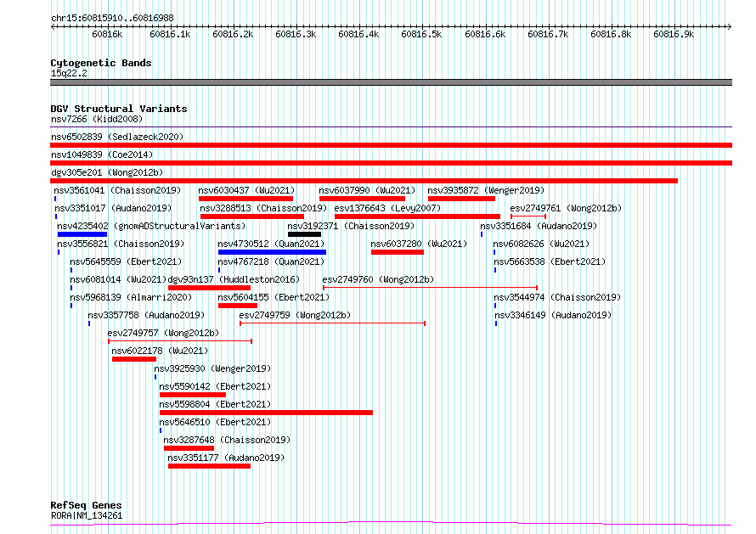The height and width of the screenshot is (534, 756).
Task: Click red bar under nsv3935872 (Wenger2019)
Action: pos(461,199)
